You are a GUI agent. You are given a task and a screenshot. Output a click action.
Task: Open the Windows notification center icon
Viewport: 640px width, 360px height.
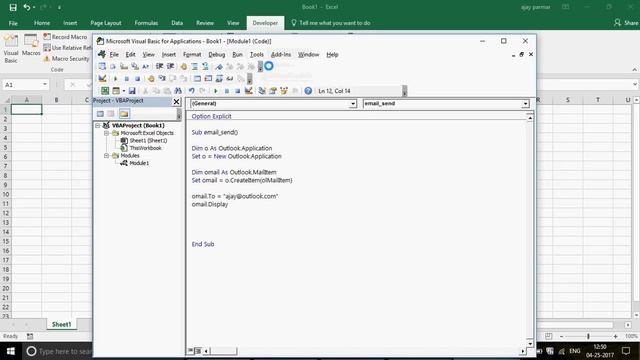pos(626,351)
